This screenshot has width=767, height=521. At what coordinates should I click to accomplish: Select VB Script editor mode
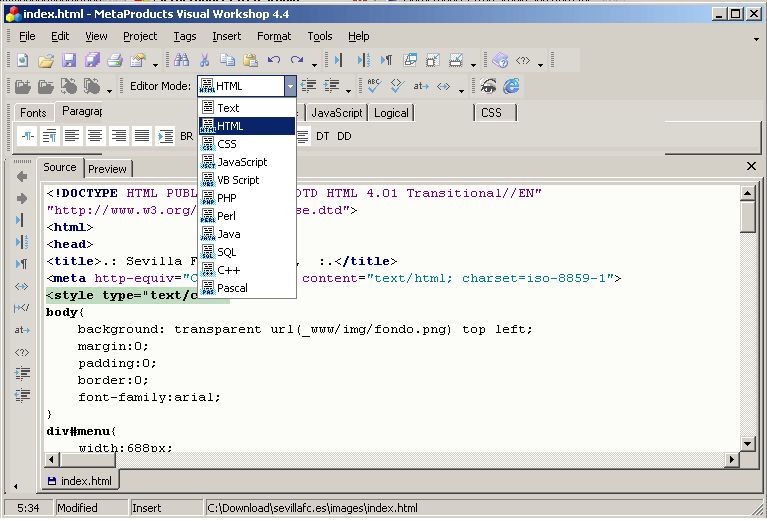(247, 180)
